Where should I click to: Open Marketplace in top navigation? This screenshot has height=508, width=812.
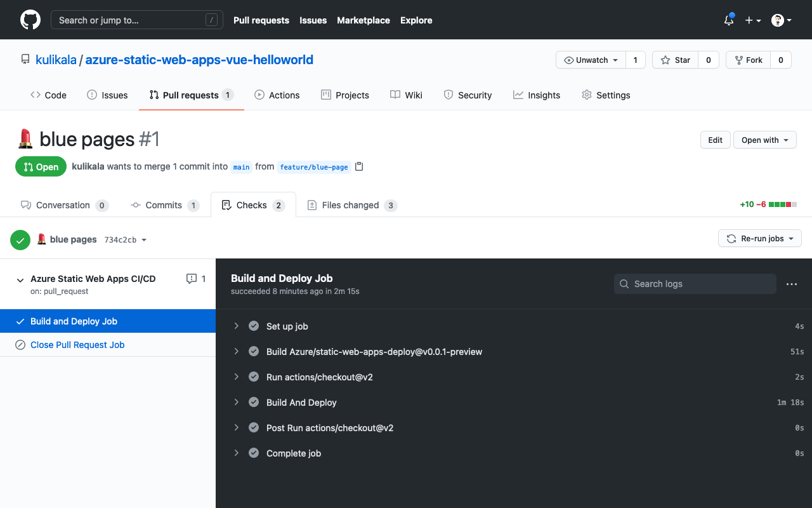point(363,20)
